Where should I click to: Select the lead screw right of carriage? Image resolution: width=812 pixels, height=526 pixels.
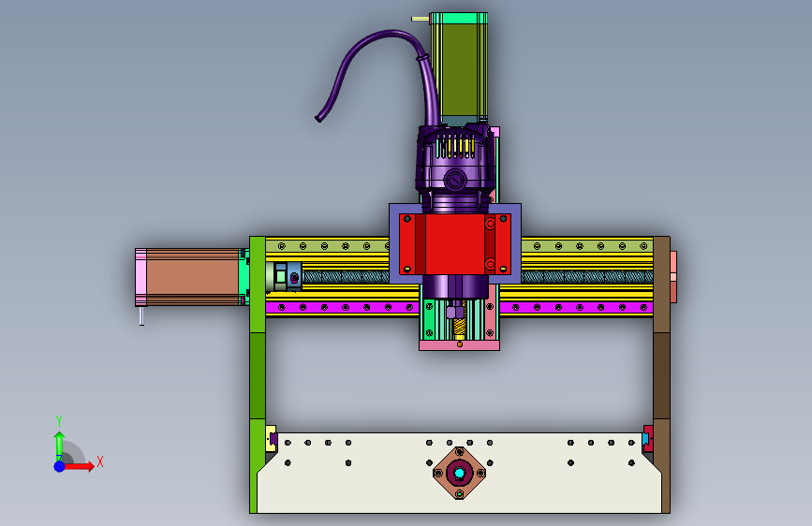click(586, 276)
